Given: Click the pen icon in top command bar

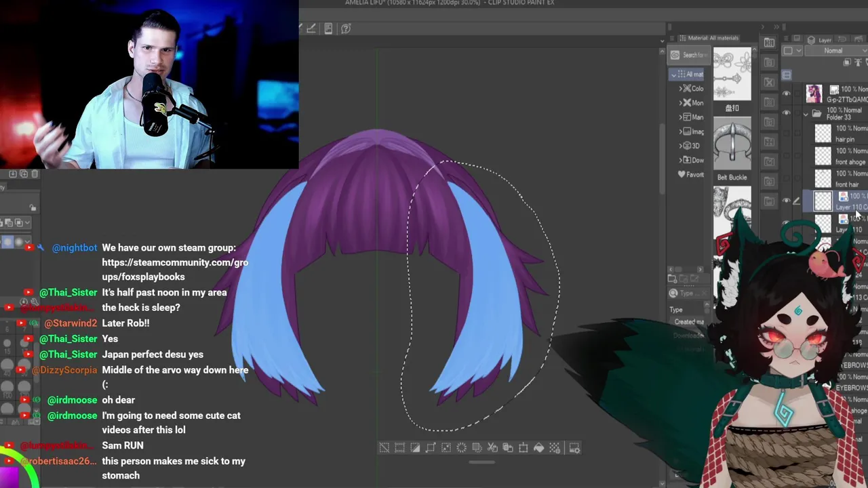Looking at the screenshot, I should (x=311, y=28).
